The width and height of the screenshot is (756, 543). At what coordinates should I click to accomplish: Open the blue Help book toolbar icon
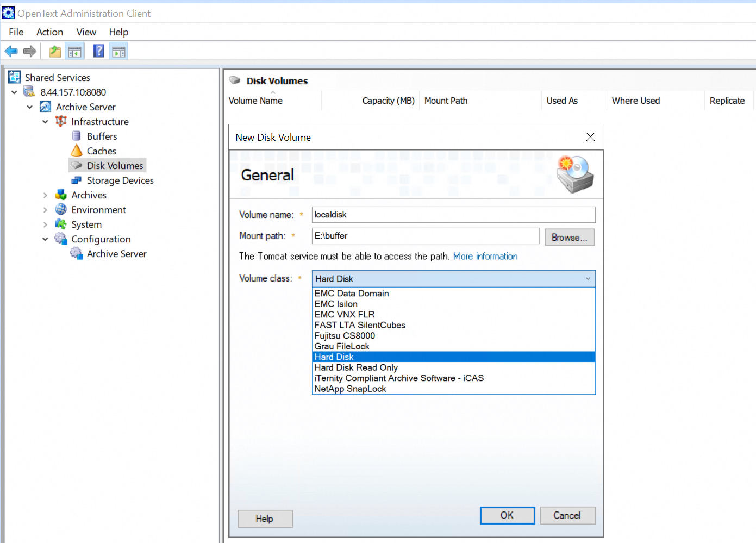(99, 52)
